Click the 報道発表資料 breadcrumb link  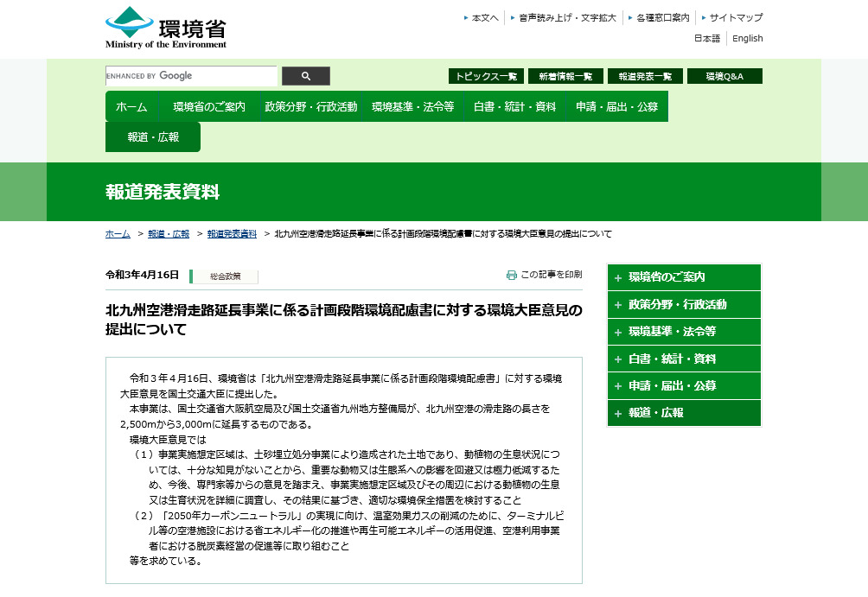(x=232, y=234)
